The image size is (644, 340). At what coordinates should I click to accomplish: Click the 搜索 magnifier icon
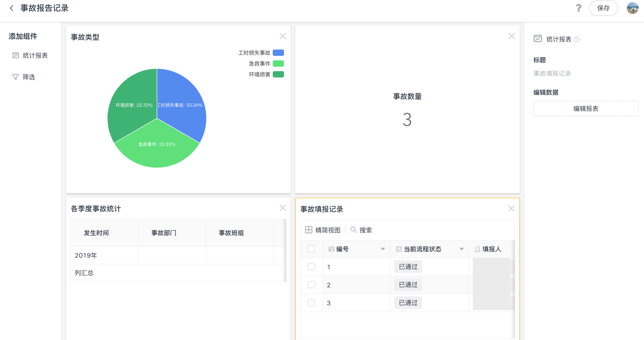[x=354, y=230]
